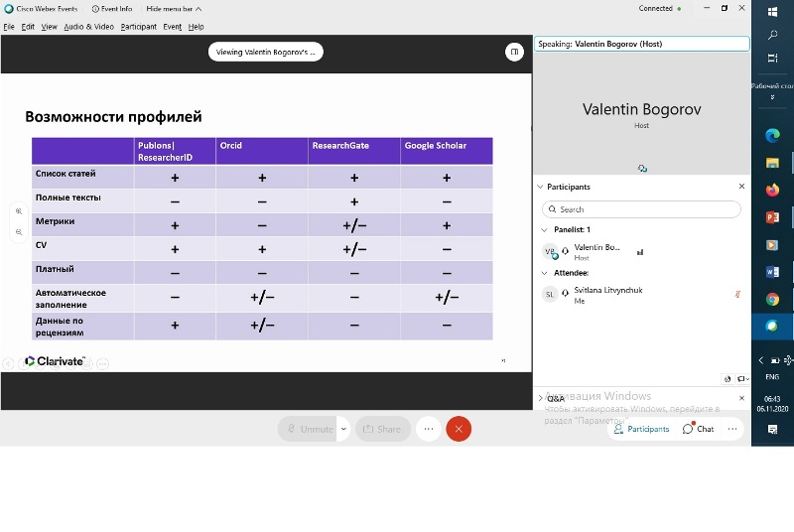Viewport: 794px width, 532px height.
Task: Close the Participants panel
Action: coord(741,187)
